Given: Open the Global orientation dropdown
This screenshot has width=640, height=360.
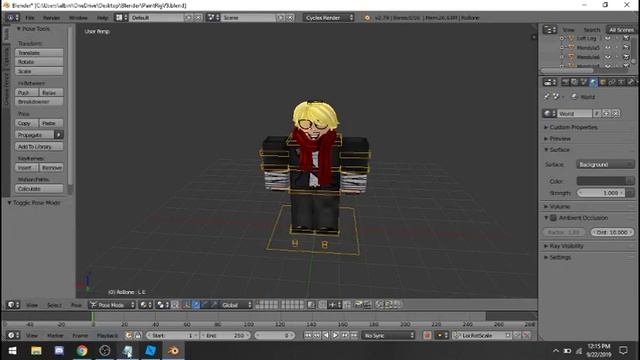Looking at the screenshot, I should tap(236, 305).
